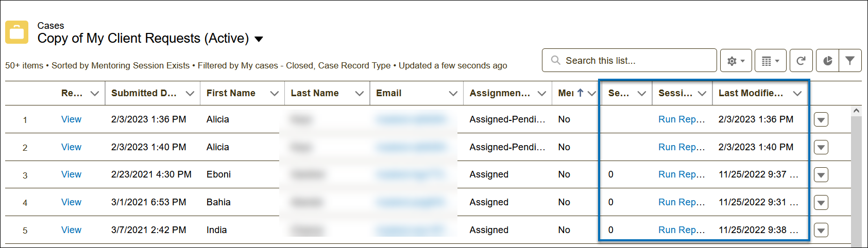Click the Cases briefcase icon
Viewport: 868px width, 248px height.
pos(17,32)
